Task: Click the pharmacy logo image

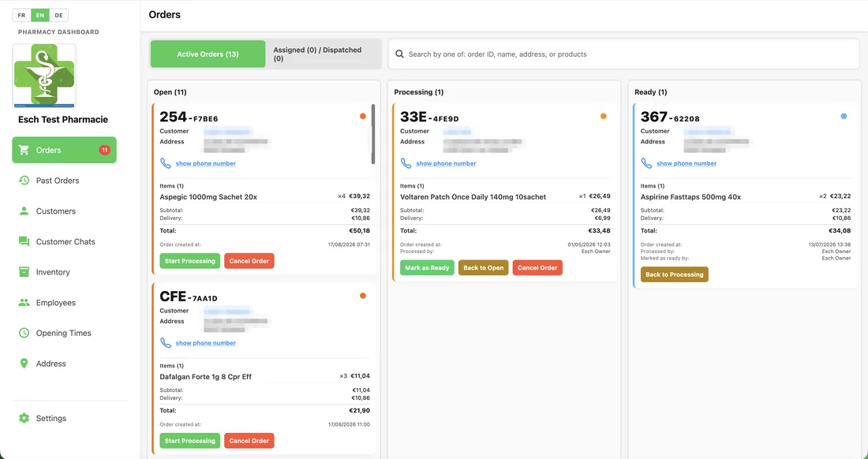Action: (44, 76)
